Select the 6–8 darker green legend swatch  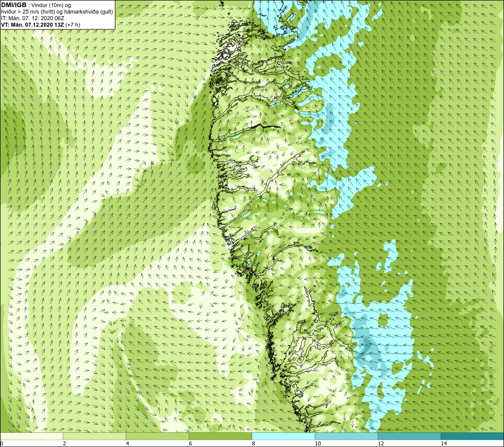coord(220,436)
